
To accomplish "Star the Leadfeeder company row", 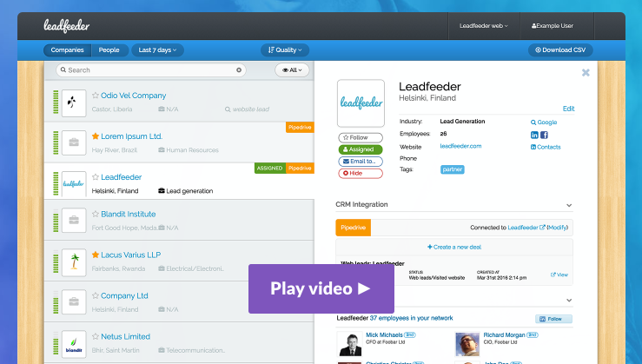I will tap(96, 177).
